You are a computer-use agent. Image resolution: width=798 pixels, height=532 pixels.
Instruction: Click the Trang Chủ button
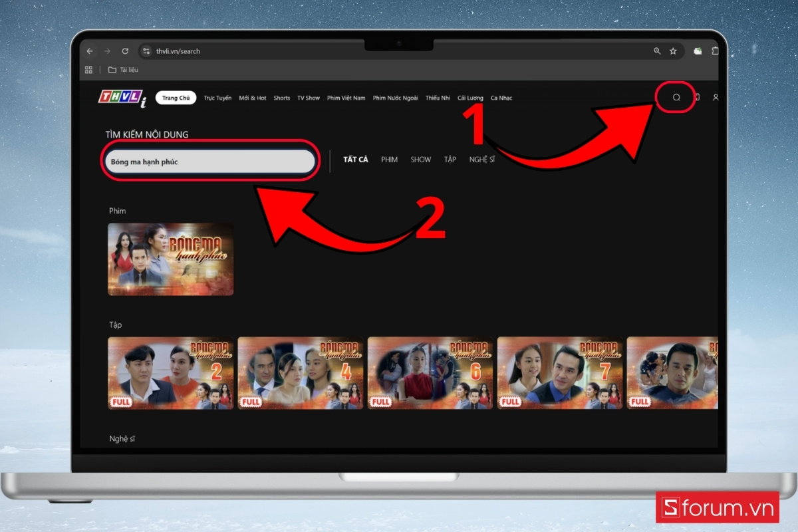tap(176, 97)
